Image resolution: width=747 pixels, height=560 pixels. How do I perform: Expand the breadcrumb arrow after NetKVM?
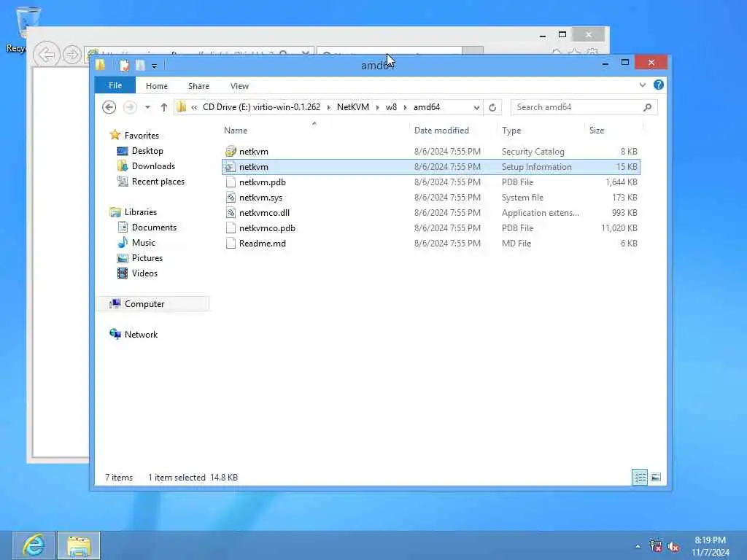[377, 107]
